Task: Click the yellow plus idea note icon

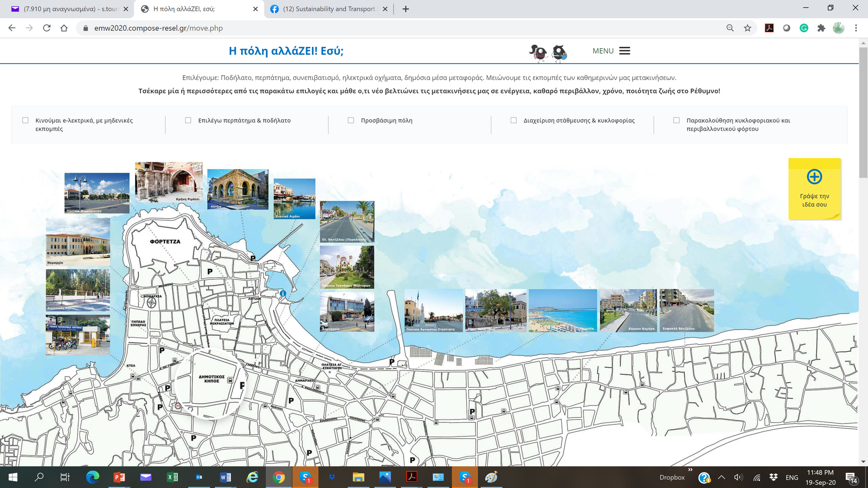Action: [x=814, y=177]
